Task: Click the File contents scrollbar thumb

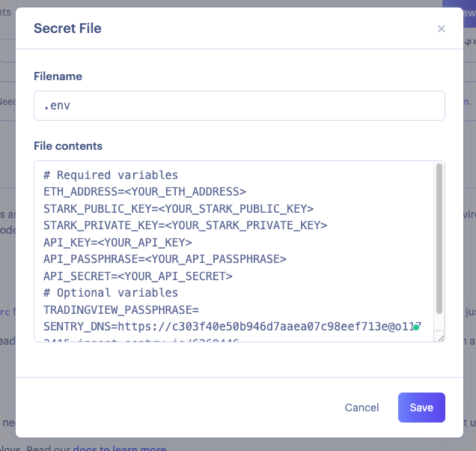Action: (439, 238)
